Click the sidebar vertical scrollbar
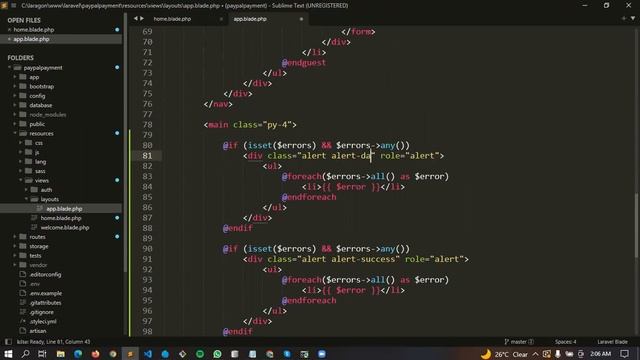 coord(125,141)
